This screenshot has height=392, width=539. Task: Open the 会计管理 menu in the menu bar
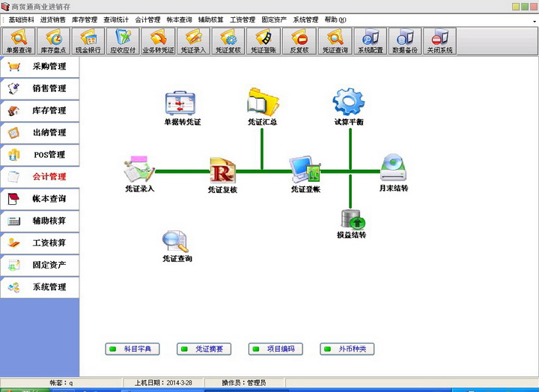click(147, 20)
